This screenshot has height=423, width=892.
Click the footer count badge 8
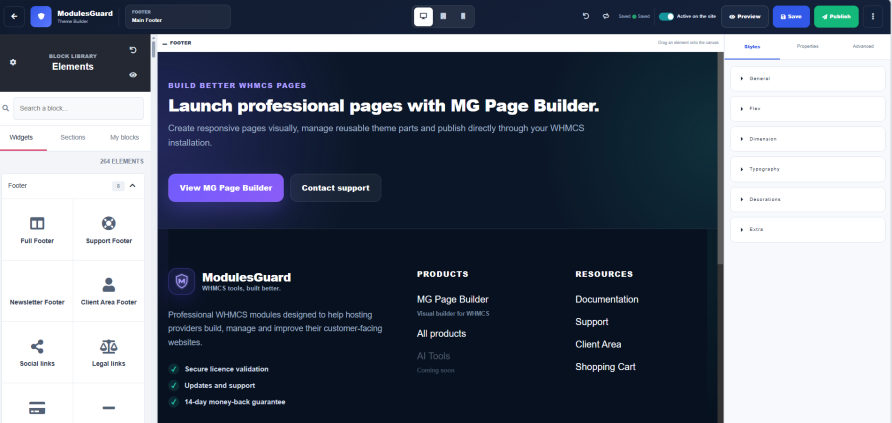pos(118,186)
